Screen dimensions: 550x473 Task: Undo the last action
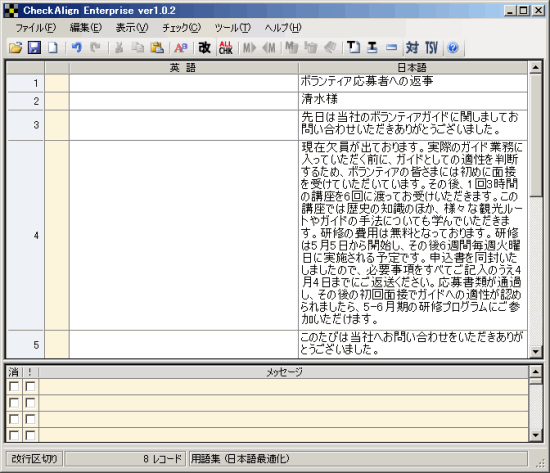(76, 47)
